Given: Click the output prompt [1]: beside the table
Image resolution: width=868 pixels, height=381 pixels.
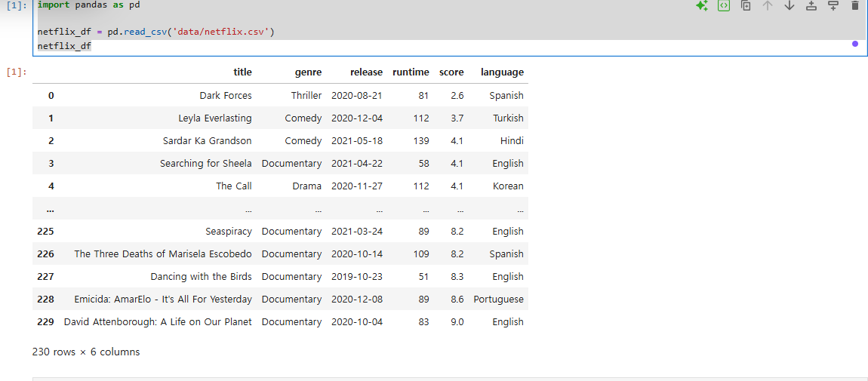Looking at the screenshot, I should coord(17,72).
